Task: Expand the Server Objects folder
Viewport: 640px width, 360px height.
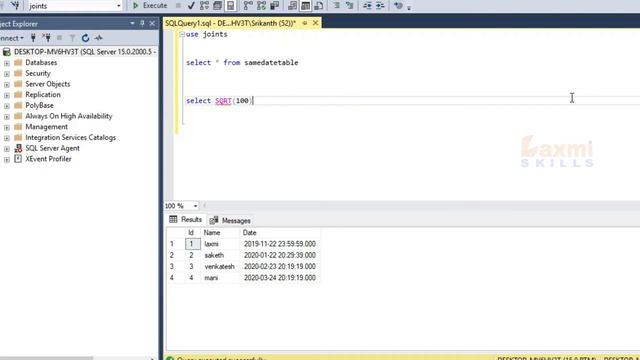Action: [7, 84]
